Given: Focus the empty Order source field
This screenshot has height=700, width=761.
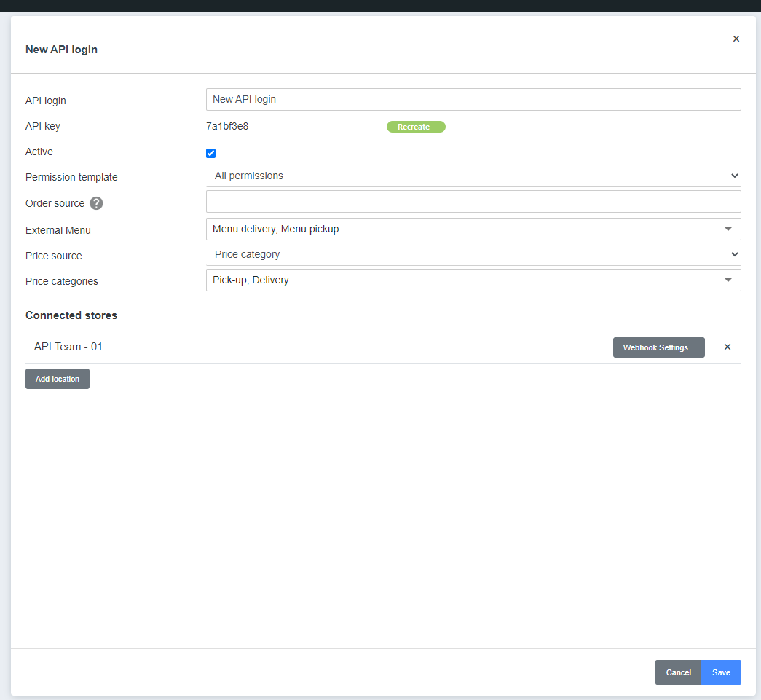Looking at the screenshot, I should pos(473,202).
